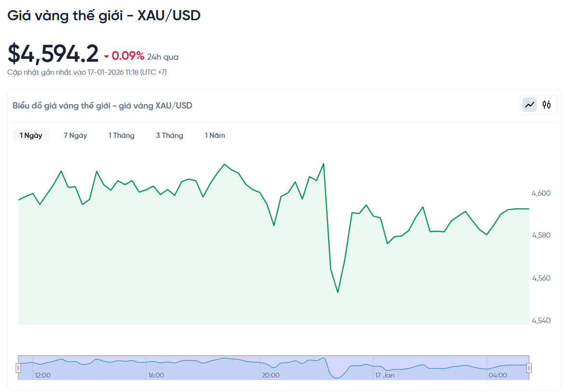This screenshot has height=392, width=563.
Task: Click the 17 Jan navigator date marker
Action: coord(384,375)
